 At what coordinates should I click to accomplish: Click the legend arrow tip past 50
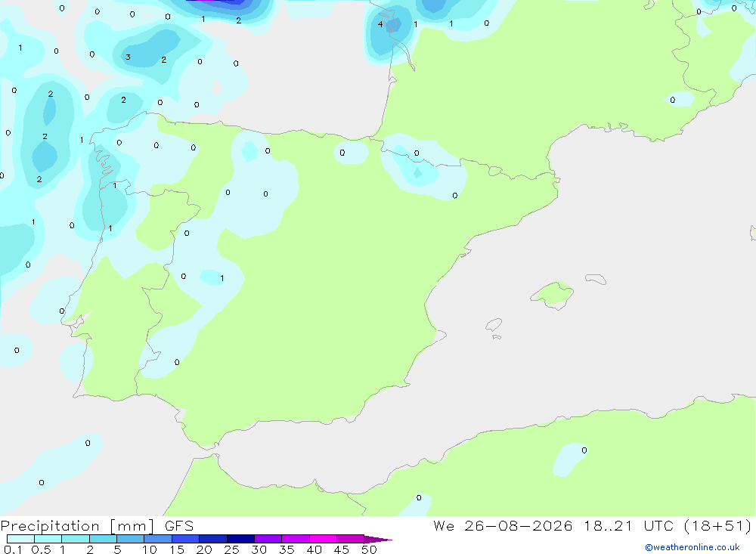pos(379,539)
